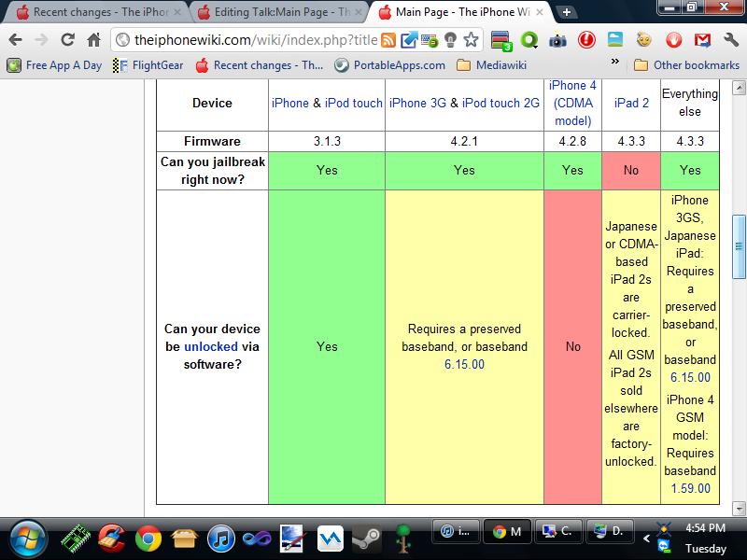
Task: Follow the unlocked link in row header
Action: tap(211, 346)
